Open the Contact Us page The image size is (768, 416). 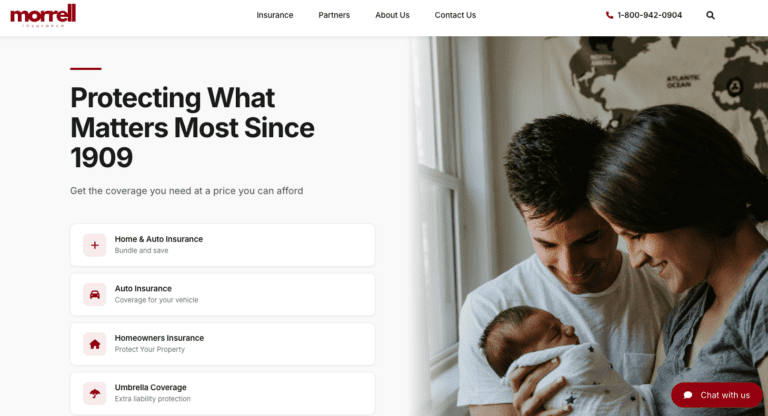click(455, 15)
